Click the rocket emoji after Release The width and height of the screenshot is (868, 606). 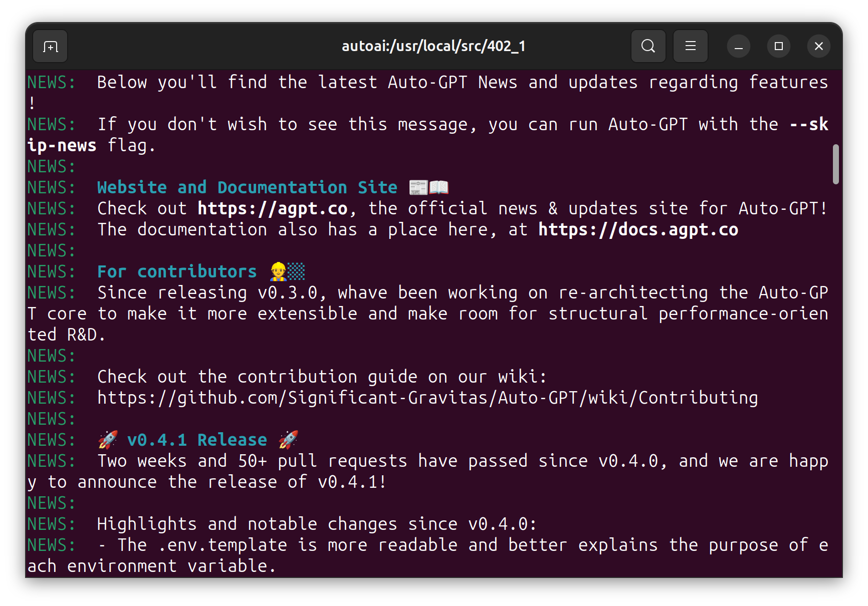(x=288, y=440)
